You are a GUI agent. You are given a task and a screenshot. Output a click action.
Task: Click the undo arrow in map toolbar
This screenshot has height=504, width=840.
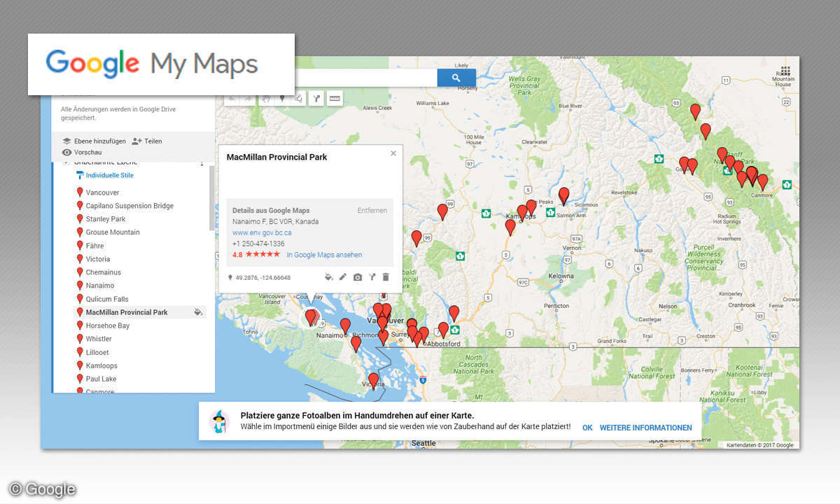click(232, 99)
